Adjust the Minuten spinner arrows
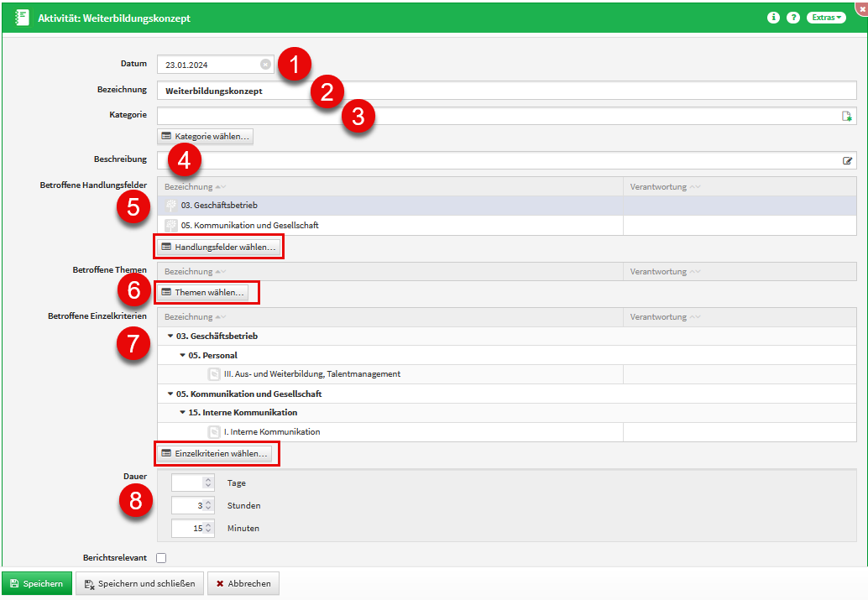Viewport: 868px width, 600px height. pos(208,529)
